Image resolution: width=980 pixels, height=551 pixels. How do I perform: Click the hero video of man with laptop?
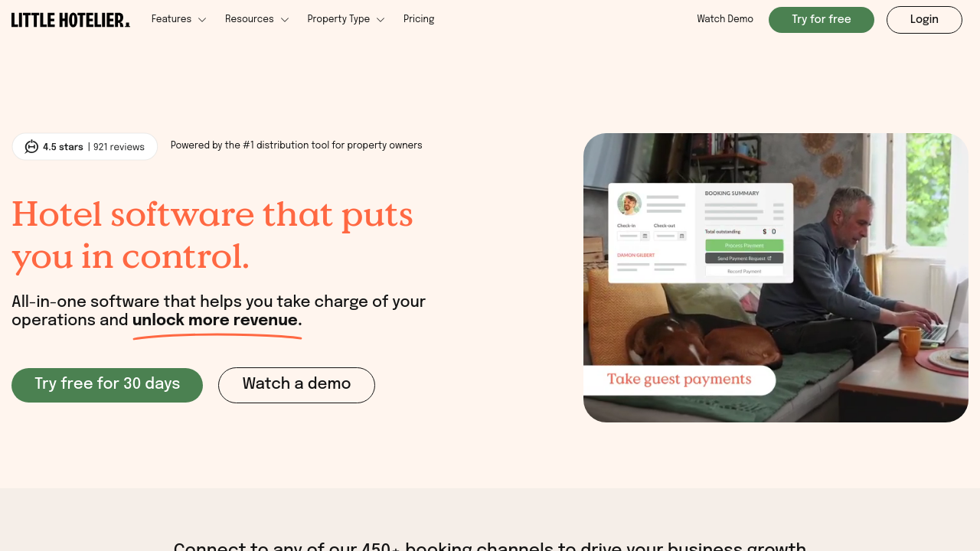[x=776, y=278]
